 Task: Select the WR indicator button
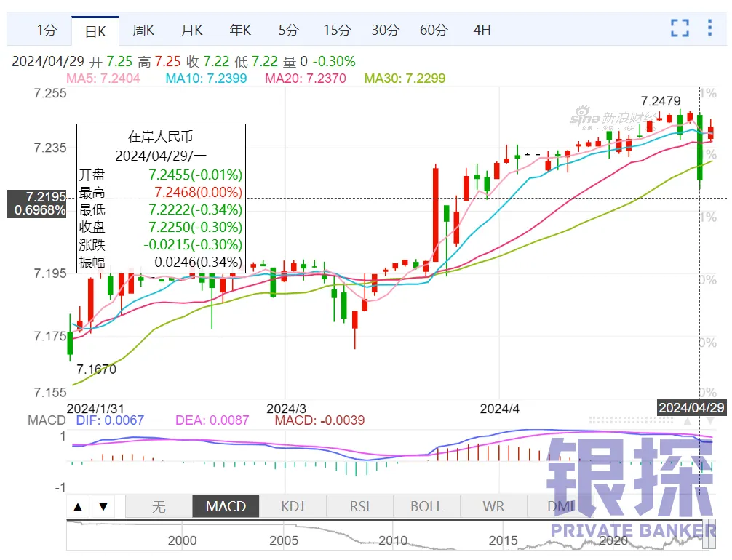point(493,507)
